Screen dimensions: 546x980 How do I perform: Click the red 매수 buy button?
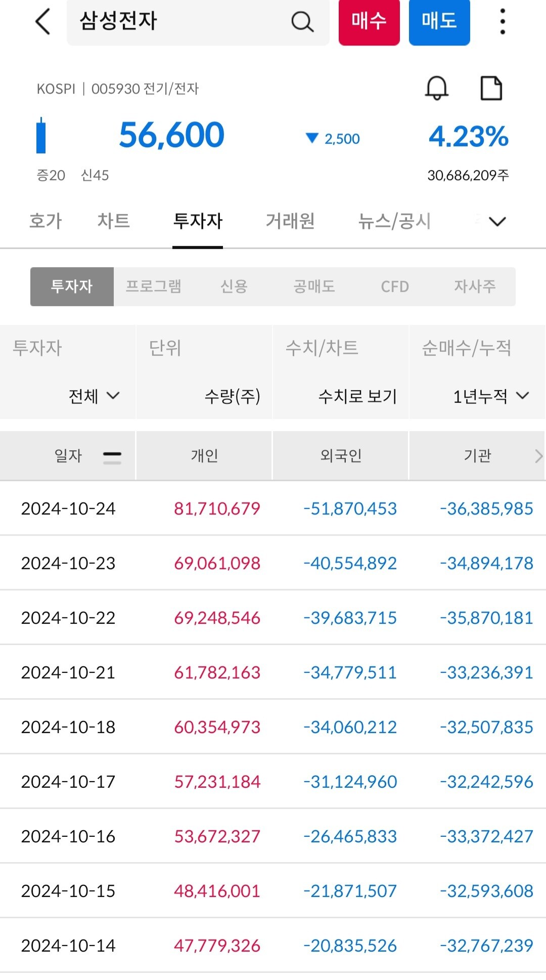[x=369, y=22]
